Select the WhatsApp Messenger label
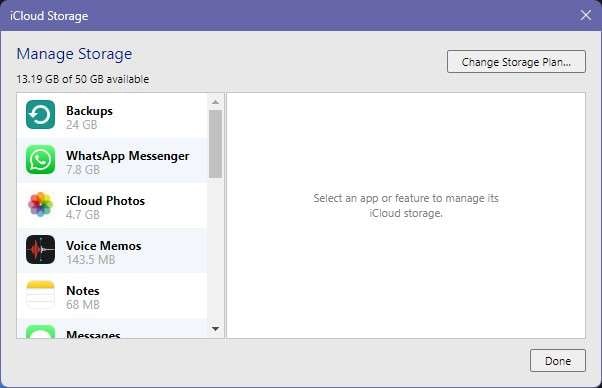Screen dimensions: 602x388 [127, 155]
